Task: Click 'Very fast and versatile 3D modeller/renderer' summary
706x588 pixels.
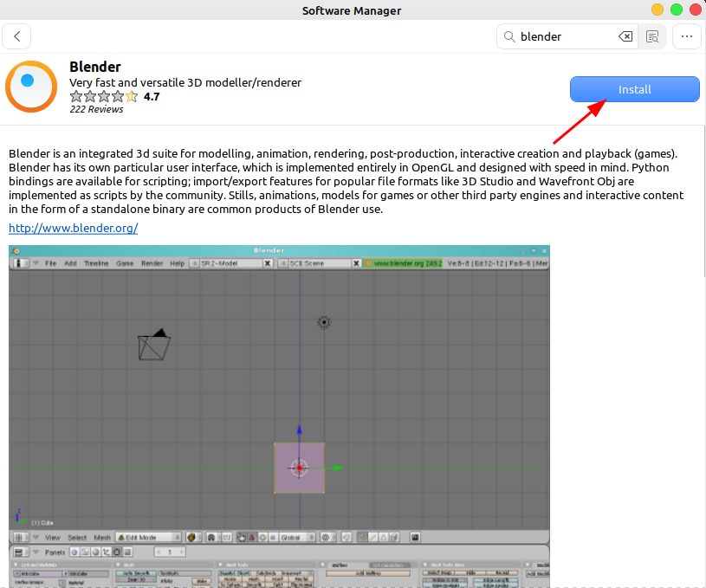Action: click(x=185, y=83)
